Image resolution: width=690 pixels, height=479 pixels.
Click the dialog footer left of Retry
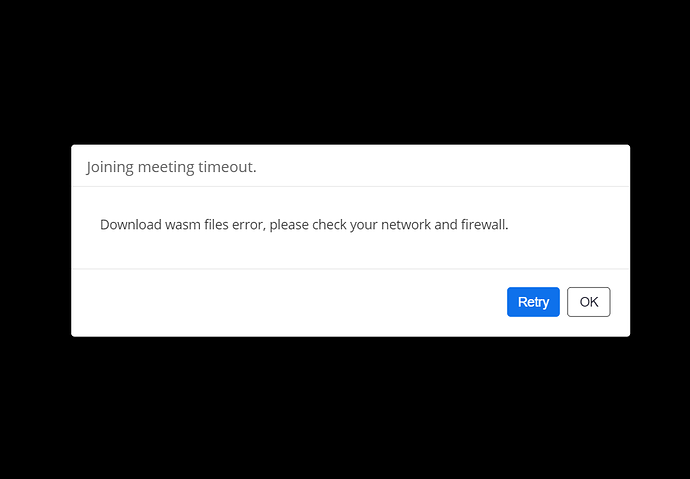point(280,302)
